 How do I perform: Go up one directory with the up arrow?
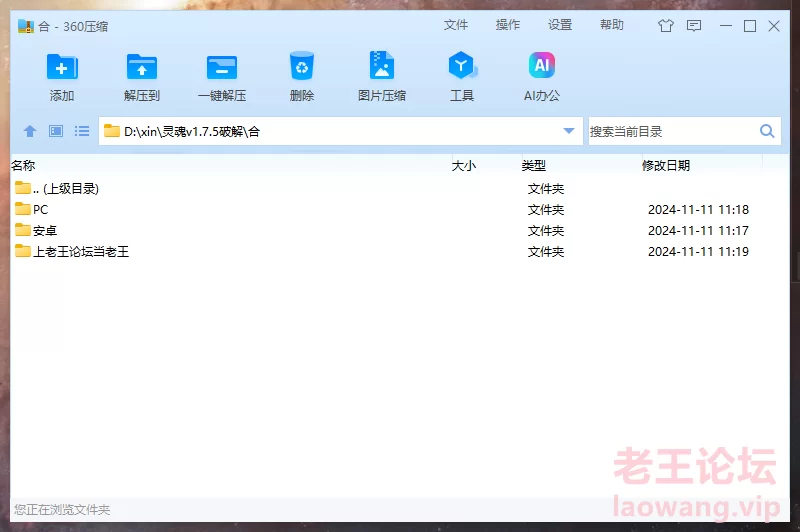click(x=30, y=131)
